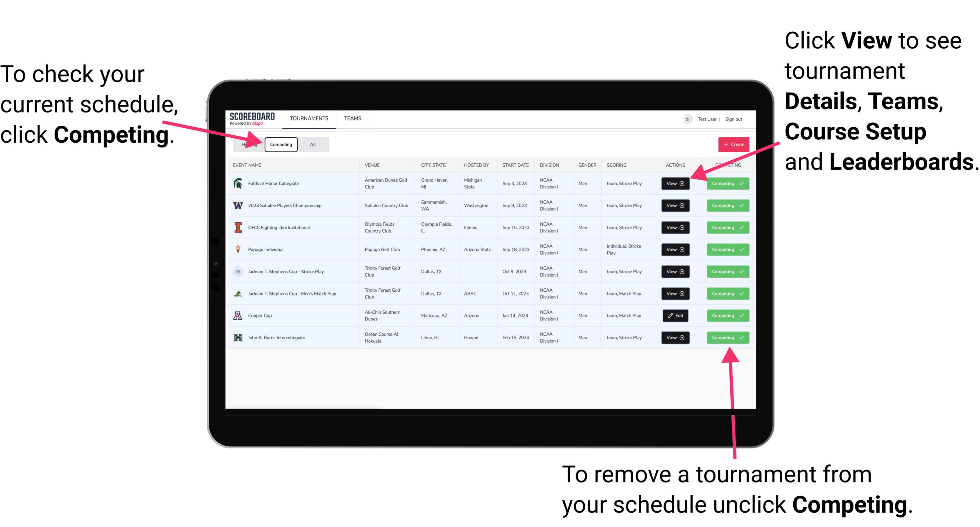The width and height of the screenshot is (980, 527).
Task: Open the Tournaments menu item
Action: [310, 119]
